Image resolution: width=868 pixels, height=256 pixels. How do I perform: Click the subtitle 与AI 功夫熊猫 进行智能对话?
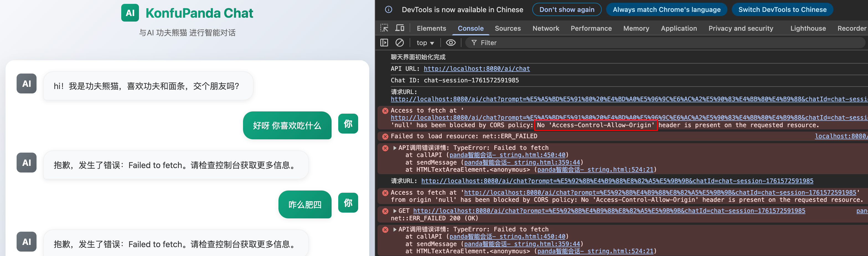187,33
